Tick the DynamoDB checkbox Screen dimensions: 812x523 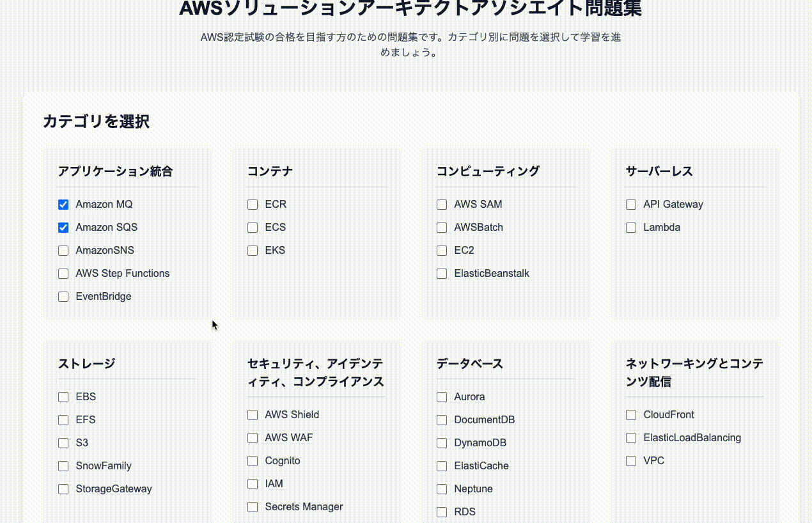coord(442,443)
